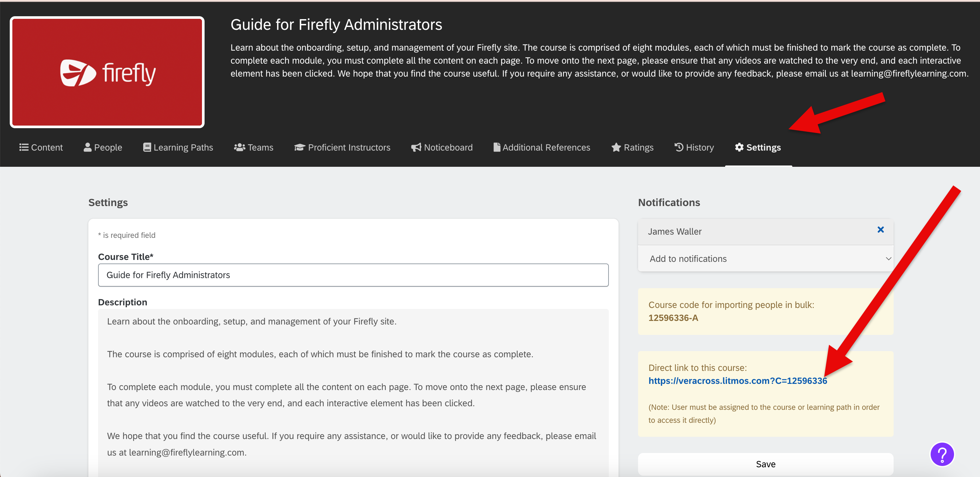The height and width of the screenshot is (477, 980).
Task: Open the Additional References document icon
Action: pos(496,147)
